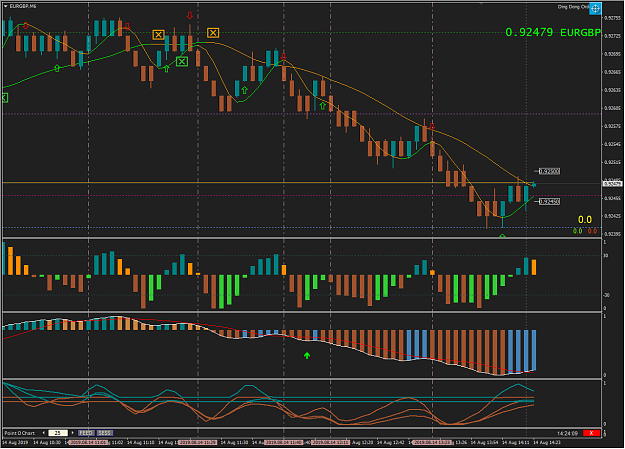Click the increment arrow right of the 25 field
The image size is (625, 449).
pos(73,433)
